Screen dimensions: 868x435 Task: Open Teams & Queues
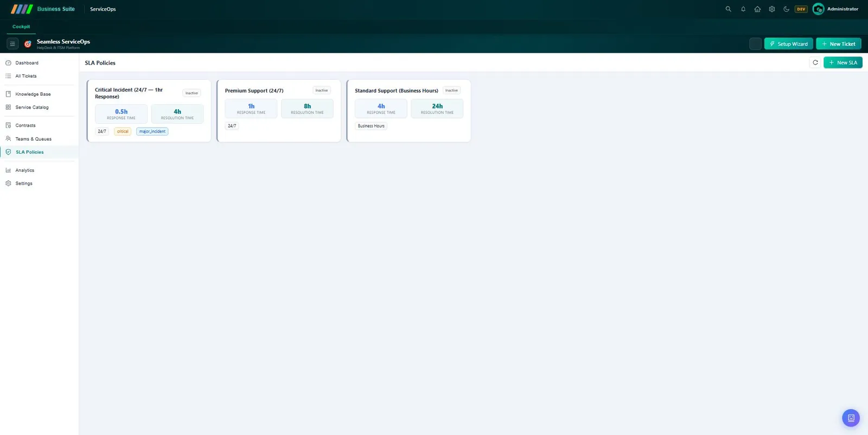pos(40,139)
